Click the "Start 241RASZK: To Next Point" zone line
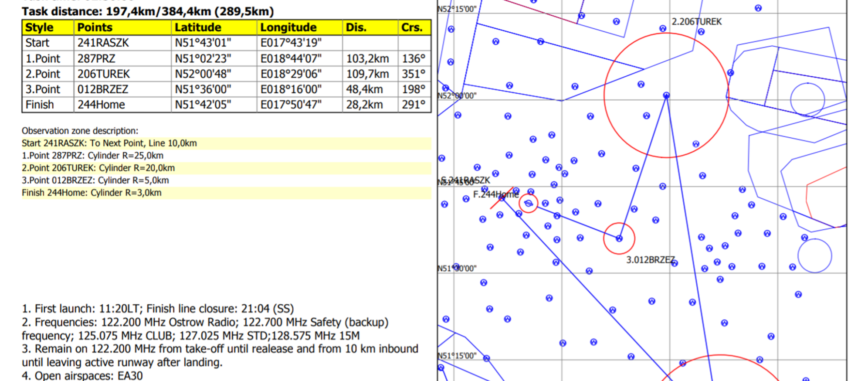The image size is (868, 381). [x=109, y=143]
